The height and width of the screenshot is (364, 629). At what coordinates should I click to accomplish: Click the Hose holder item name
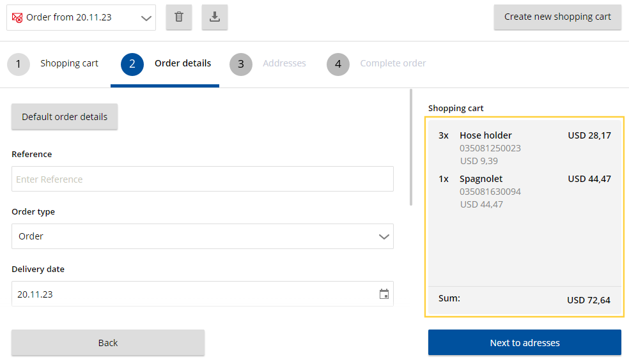tap(486, 135)
